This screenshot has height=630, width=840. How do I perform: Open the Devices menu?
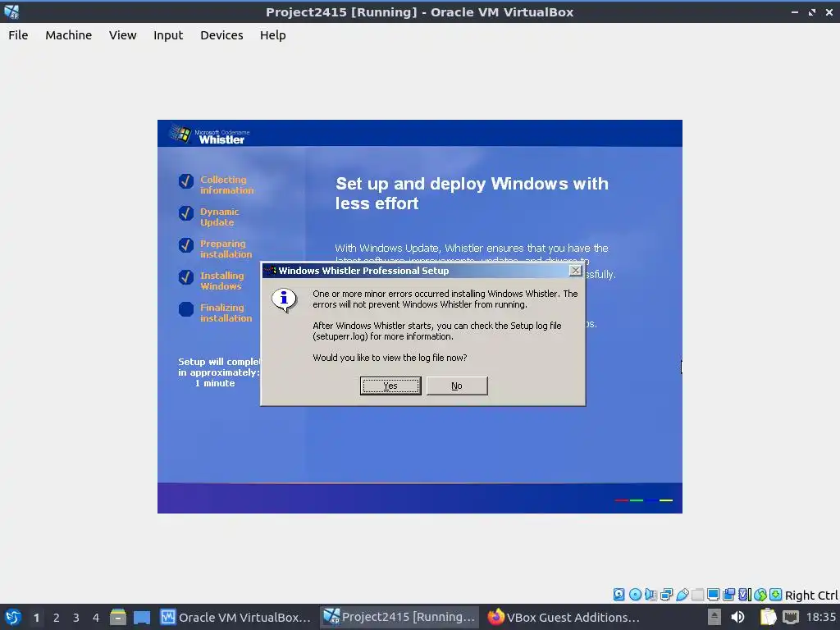coord(221,34)
